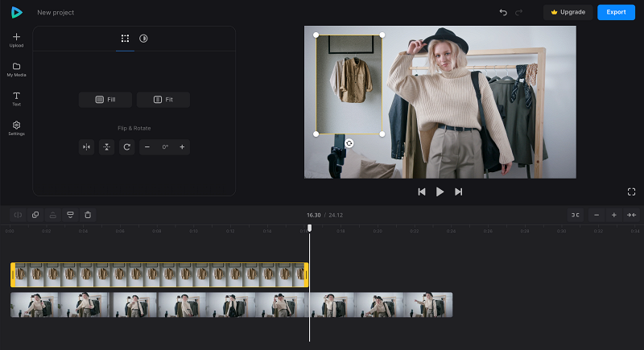This screenshot has height=350, width=644.
Task: Click the top-left overlay resize handle
Action: tap(316, 35)
